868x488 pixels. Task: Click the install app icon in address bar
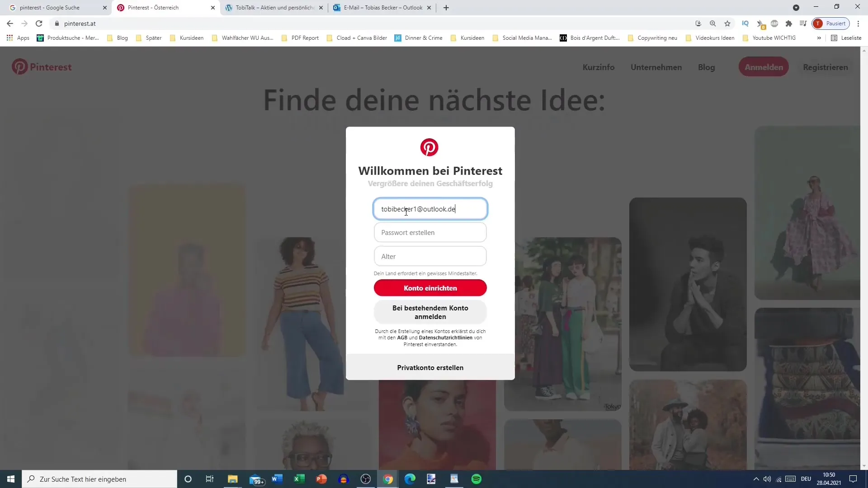698,23
